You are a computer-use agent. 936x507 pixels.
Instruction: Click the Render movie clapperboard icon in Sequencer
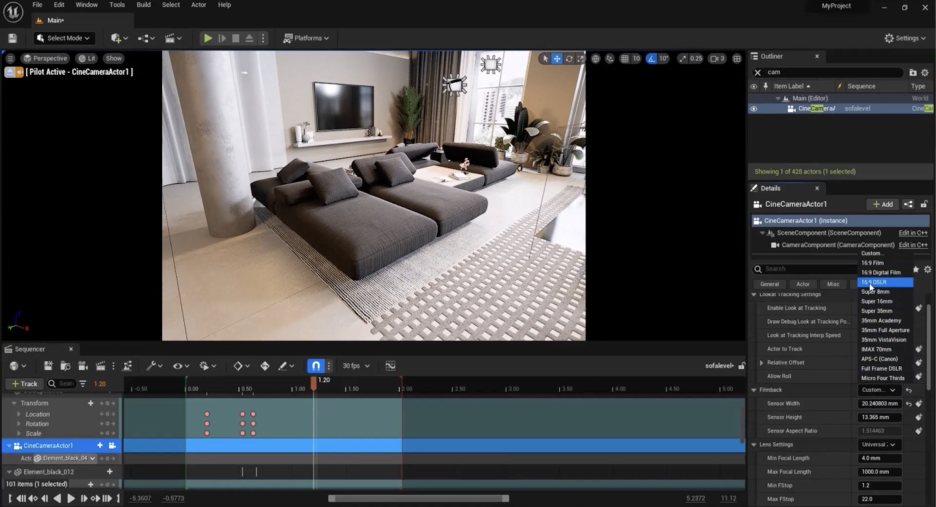point(100,366)
